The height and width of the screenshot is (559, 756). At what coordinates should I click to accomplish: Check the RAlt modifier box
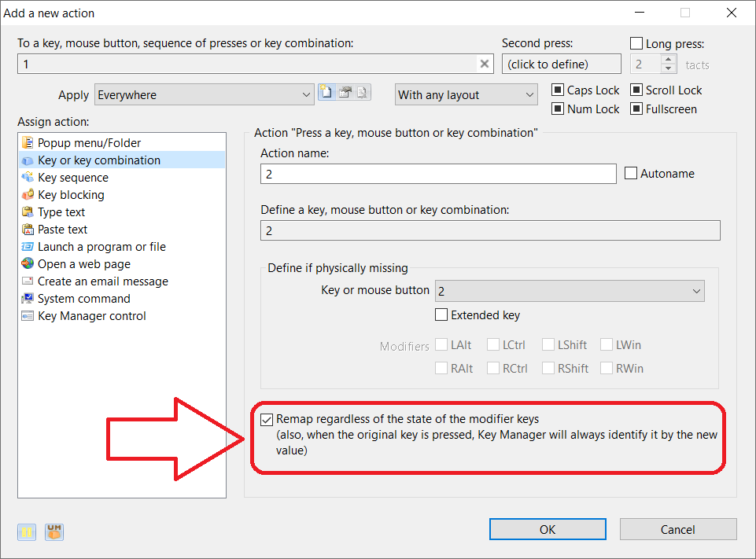pyautogui.click(x=441, y=368)
